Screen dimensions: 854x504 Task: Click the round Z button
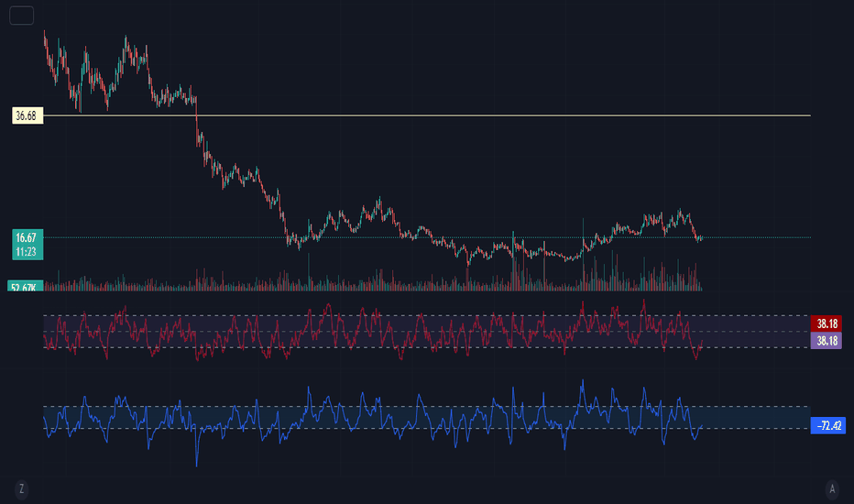click(x=22, y=488)
